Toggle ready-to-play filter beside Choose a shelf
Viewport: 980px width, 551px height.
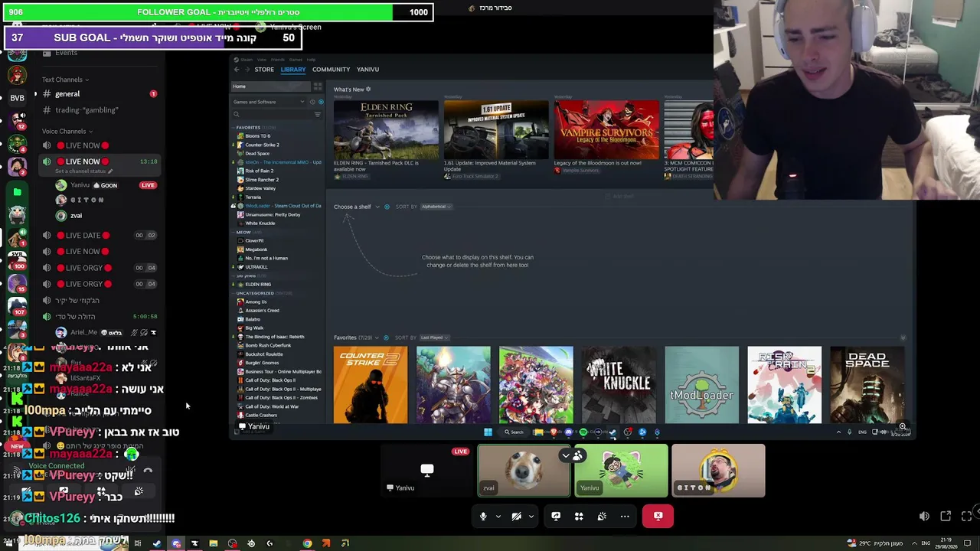point(387,207)
